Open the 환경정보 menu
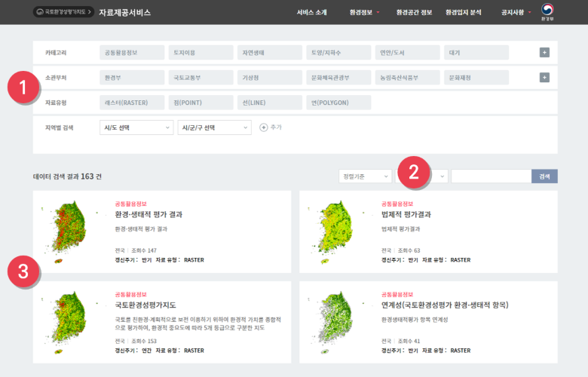Image resolution: width=588 pixels, height=377 pixels. point(364,12)
